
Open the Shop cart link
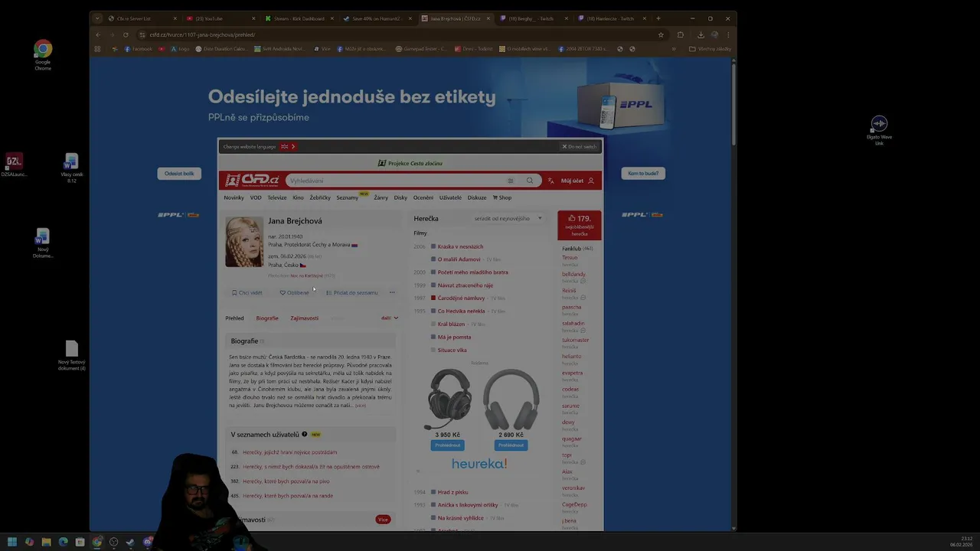point(502,197)
